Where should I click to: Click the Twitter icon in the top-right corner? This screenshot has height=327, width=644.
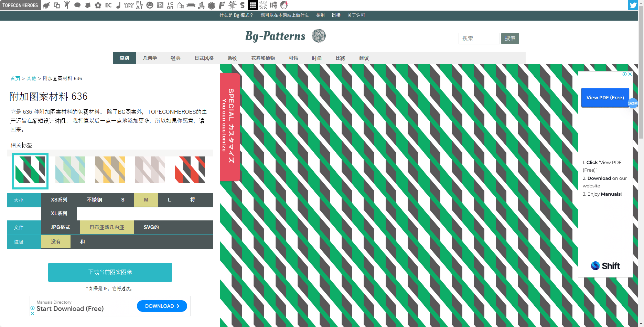[633, 5]
